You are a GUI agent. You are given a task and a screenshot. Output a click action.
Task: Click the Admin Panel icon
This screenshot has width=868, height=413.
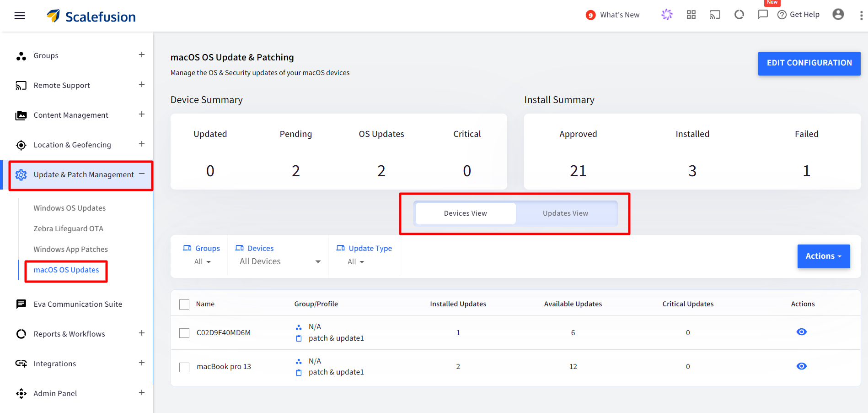click(x=21, y=393)
